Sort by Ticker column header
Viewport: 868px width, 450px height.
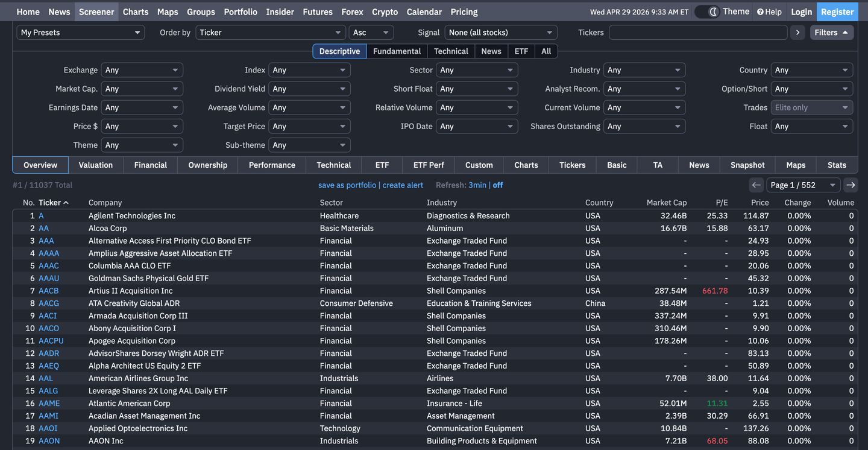[x=54, y=203]
